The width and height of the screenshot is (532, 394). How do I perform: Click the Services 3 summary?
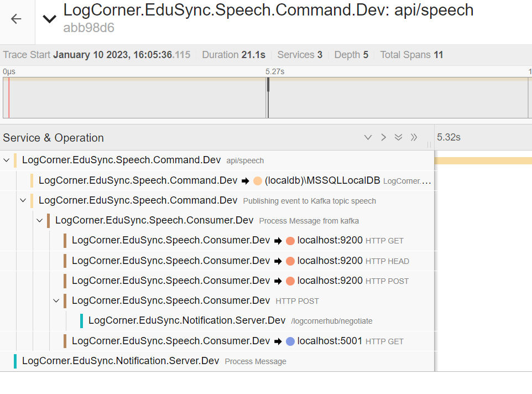click(x=300, y=55)
